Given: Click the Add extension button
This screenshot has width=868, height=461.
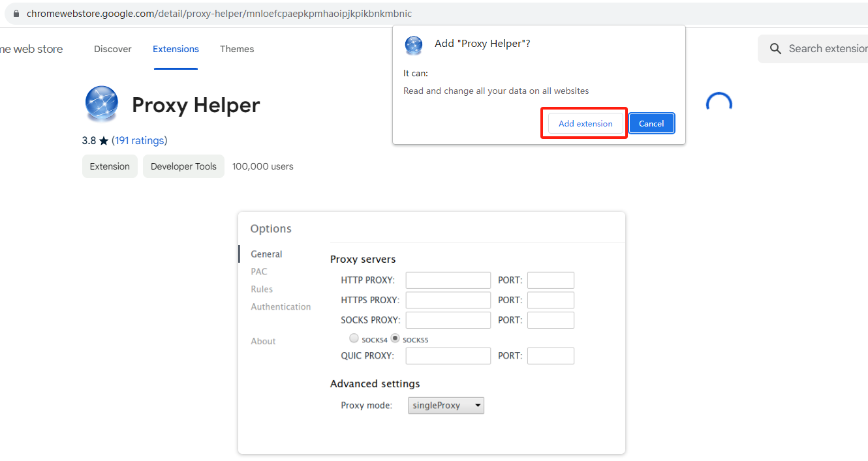Looking at the screenshot, I should click(x=584, y=123).
